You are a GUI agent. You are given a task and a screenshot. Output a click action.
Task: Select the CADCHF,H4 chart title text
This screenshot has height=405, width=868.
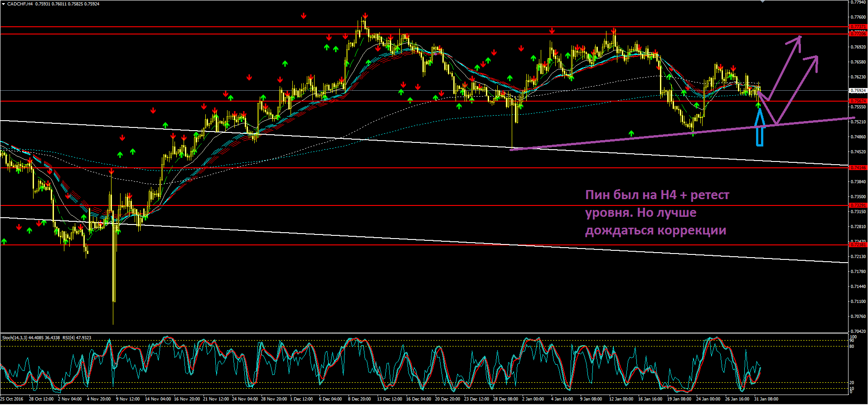[x=20, y=4]
